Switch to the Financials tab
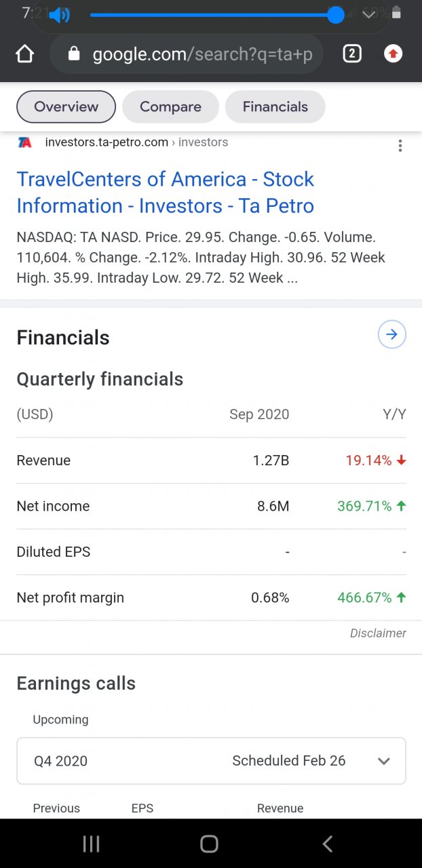This screenshot has height=868, width=422. [x=275, y=107]
